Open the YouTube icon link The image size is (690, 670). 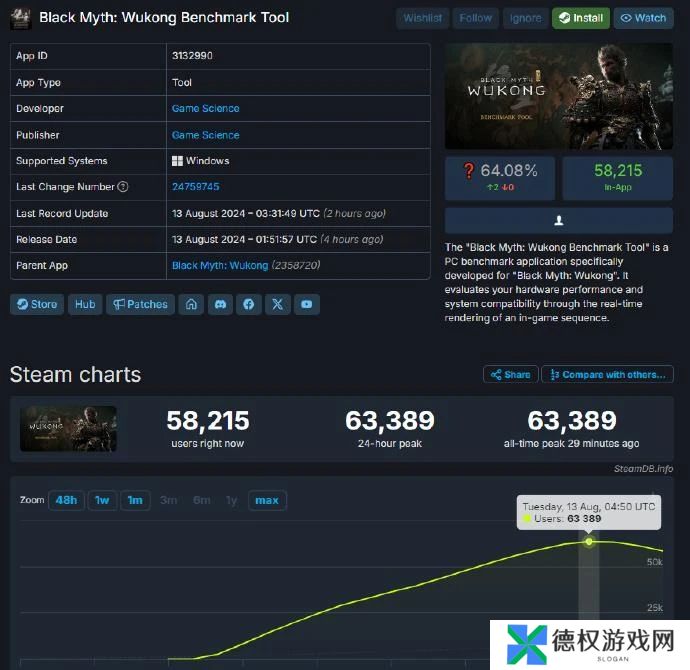tap(307, 304)
